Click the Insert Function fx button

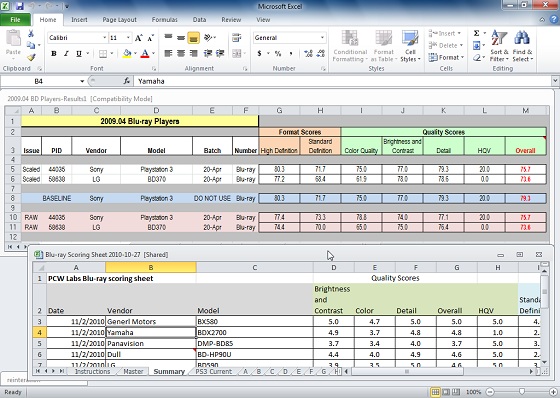(x=126, y=81)
